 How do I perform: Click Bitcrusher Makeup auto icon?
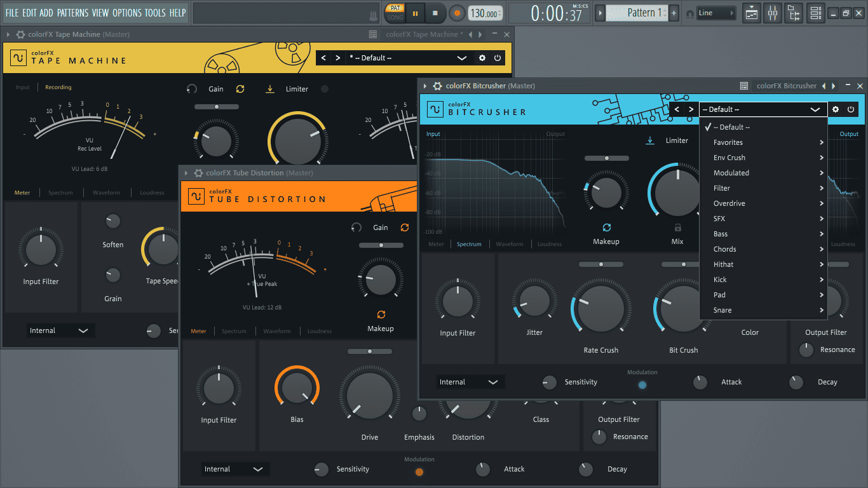pos(606,227)
